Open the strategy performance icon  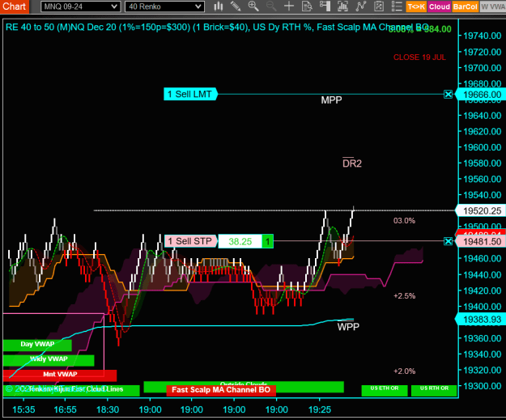pos(379,6)
